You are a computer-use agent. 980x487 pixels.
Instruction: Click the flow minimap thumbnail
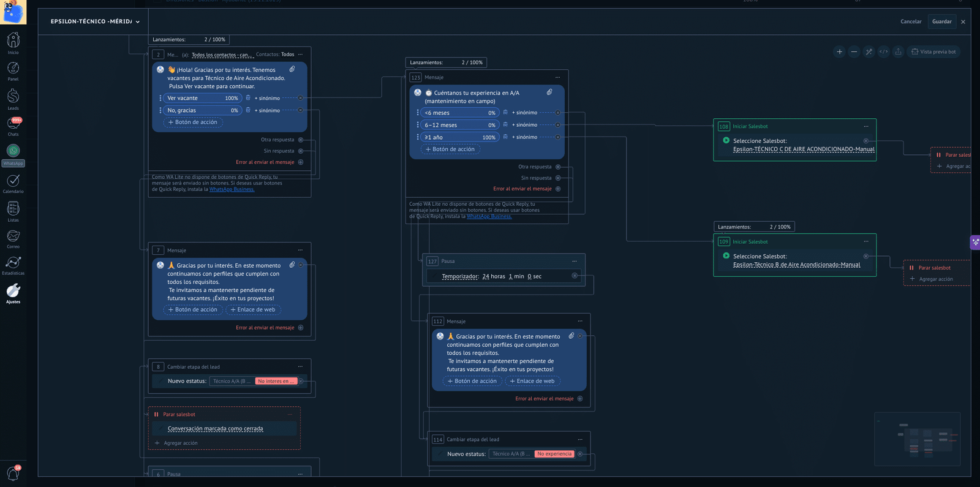tap(917, 439)
